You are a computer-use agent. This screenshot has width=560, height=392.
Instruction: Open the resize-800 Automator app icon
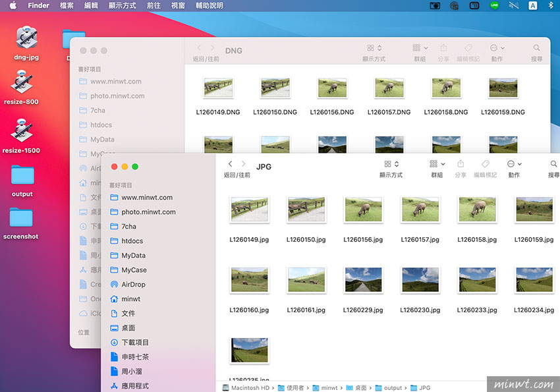(22, 82)
